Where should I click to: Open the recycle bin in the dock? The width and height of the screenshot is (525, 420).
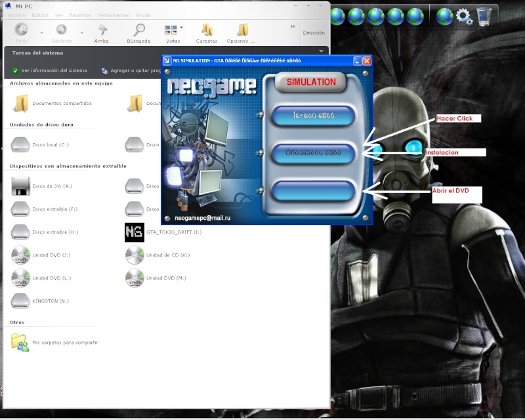(484, 16)
